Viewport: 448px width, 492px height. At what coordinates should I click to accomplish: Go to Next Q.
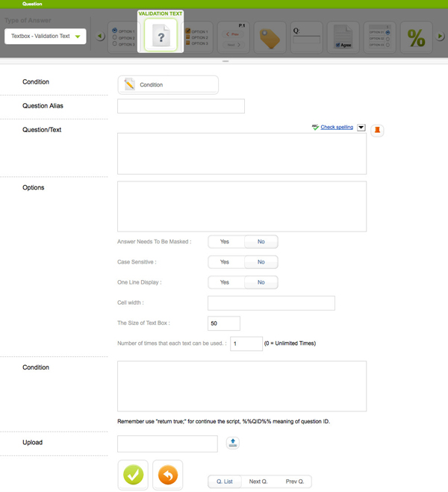tap(258, 482)
